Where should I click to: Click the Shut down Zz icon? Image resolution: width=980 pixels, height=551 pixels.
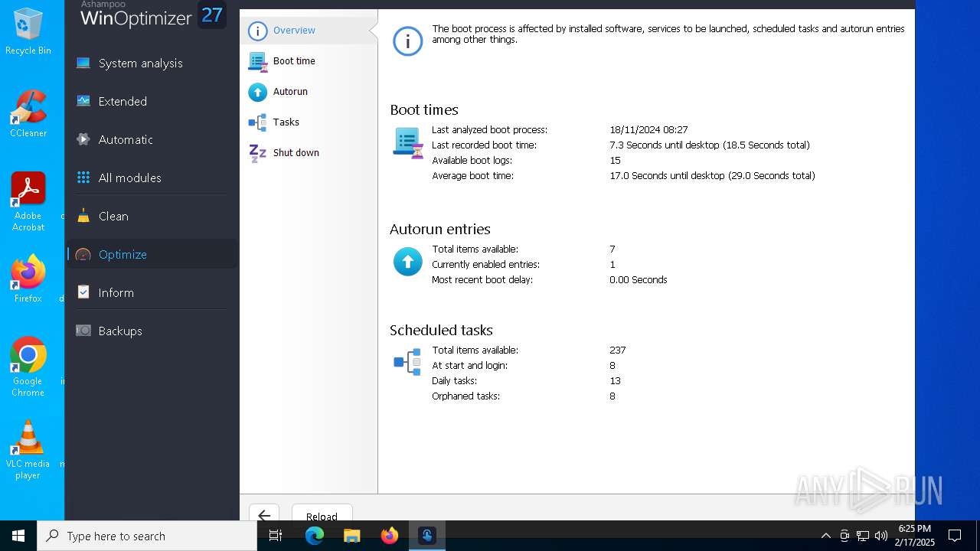coord(258,153)
